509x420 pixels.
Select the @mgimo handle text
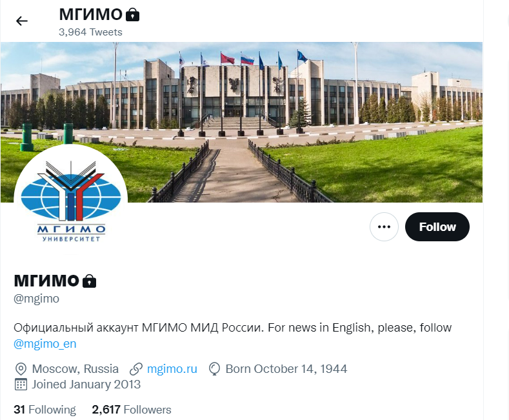[36, 299]
